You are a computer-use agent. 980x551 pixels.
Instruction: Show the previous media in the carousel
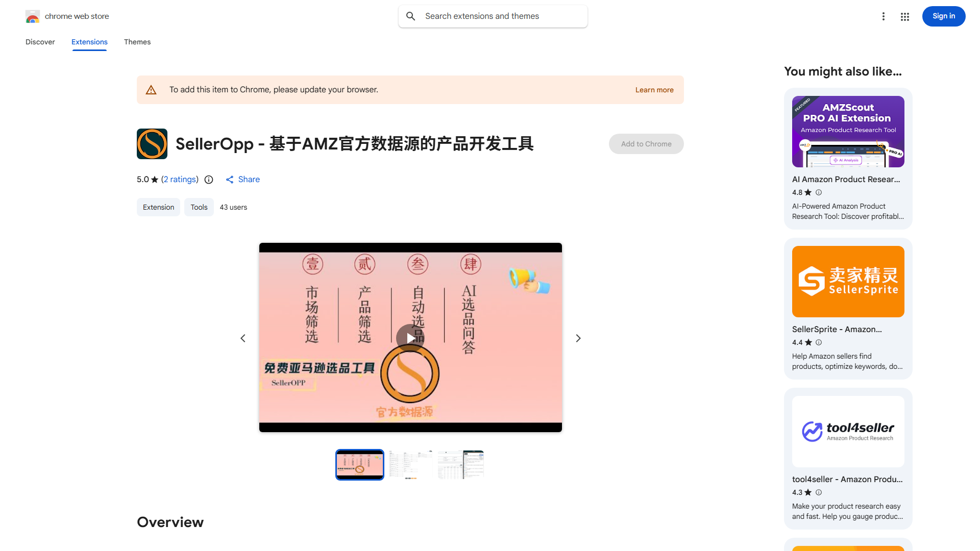pos(242,338)
